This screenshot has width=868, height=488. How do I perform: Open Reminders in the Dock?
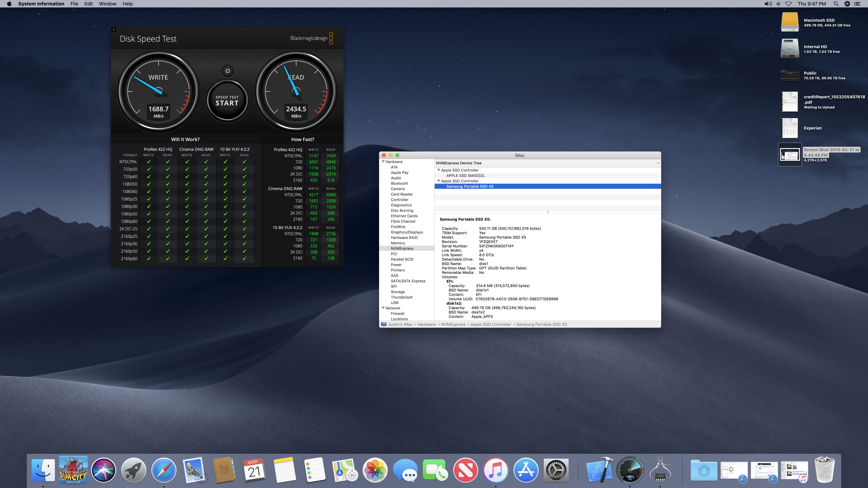tap(315, 470)
